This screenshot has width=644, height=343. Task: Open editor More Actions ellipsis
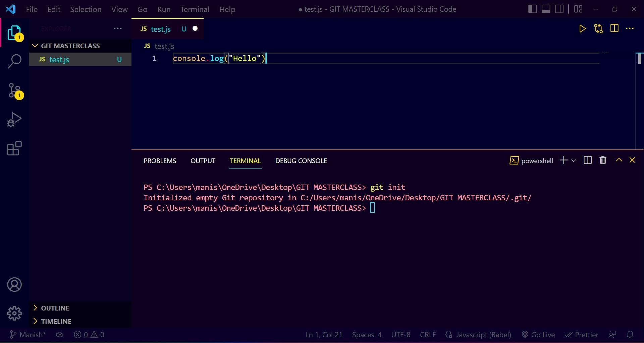pyautogui.click(x=630, y=28)
